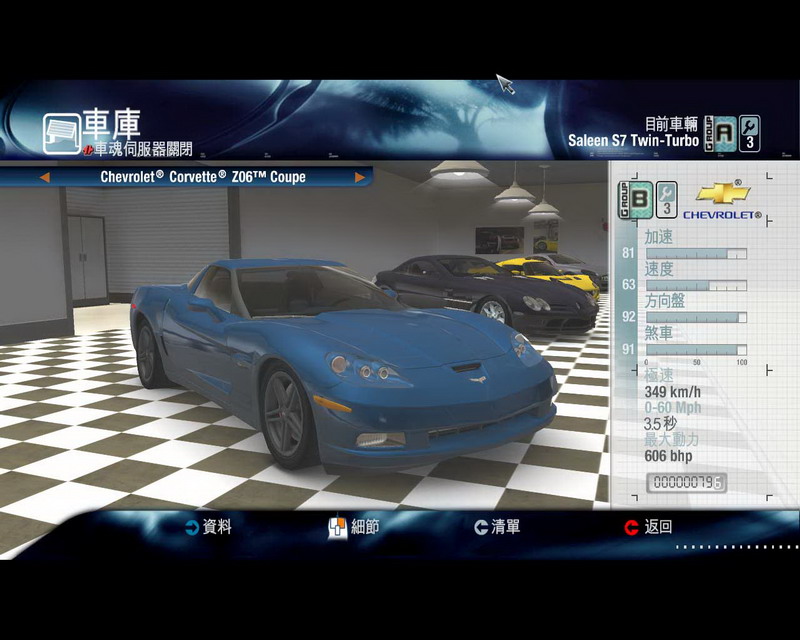Click the blue arrow icon next to 資料
This screenshot has width=800, height=640.
191,527
